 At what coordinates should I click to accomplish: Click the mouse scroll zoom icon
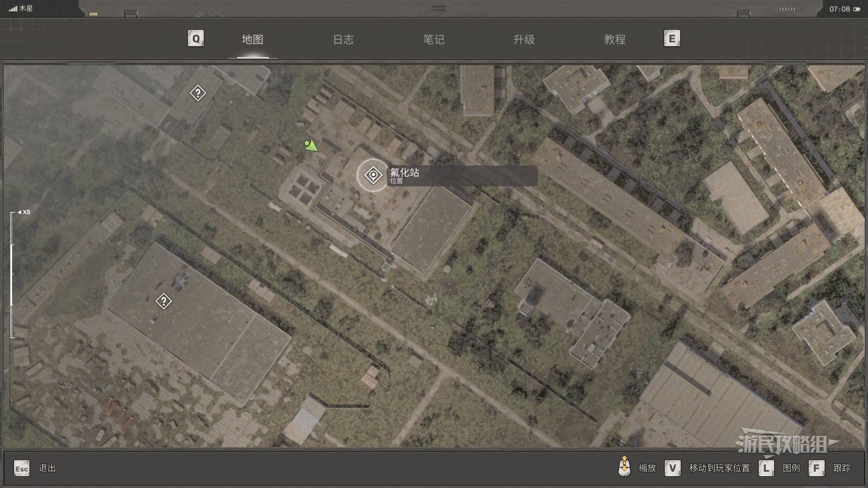click(x=625, y=466)
